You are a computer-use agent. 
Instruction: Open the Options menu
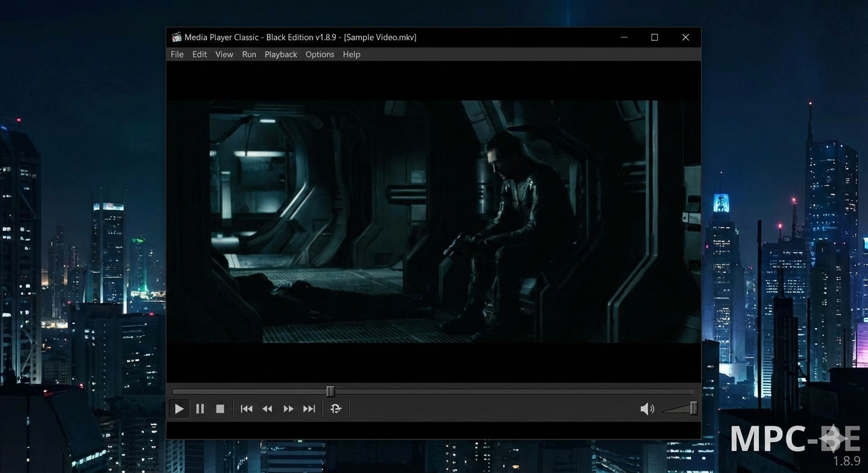click(319, 54)
